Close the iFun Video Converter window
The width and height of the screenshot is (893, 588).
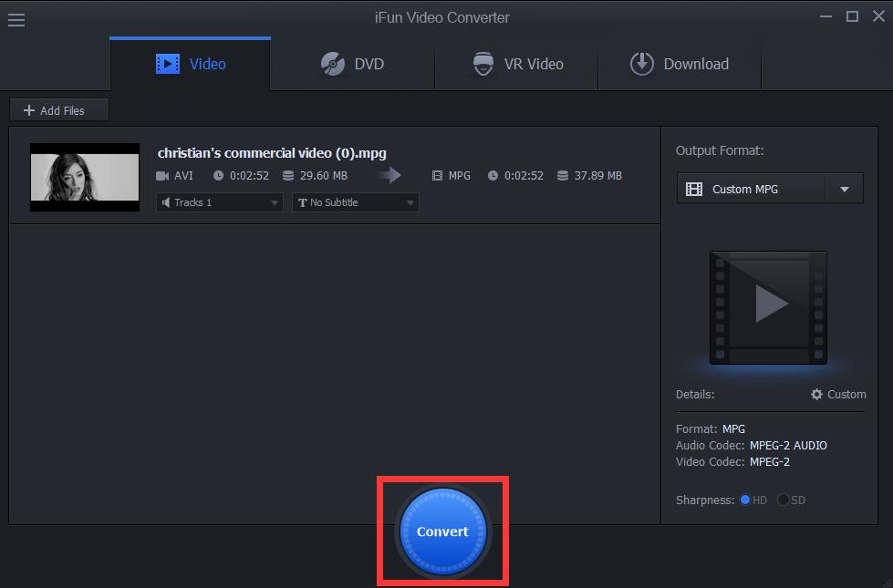point(878,15)
